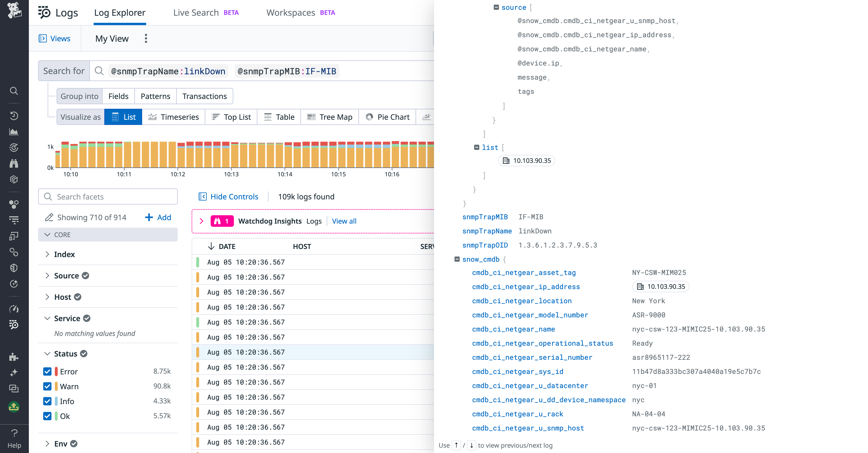The image size is (868, 453).
Task: Select the Tree Map visualization option
Action: click(x=330, y=117)
